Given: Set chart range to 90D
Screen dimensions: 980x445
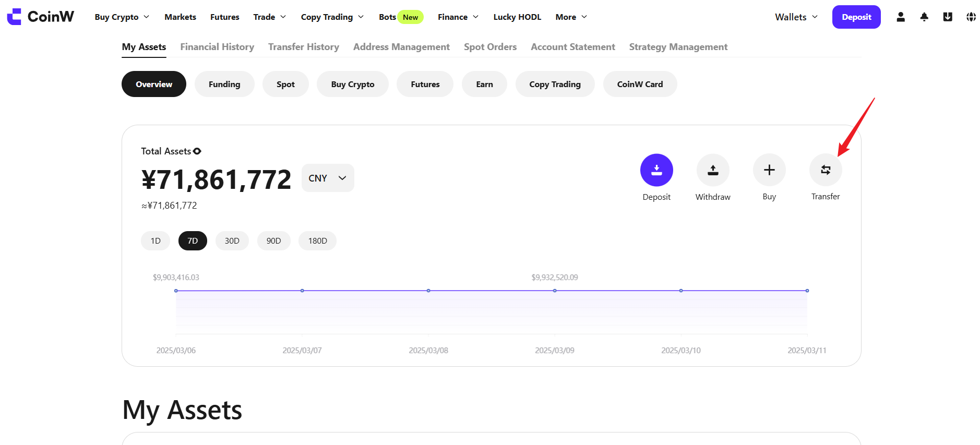Looking at the screenshot, I should [x=274, y=240].
